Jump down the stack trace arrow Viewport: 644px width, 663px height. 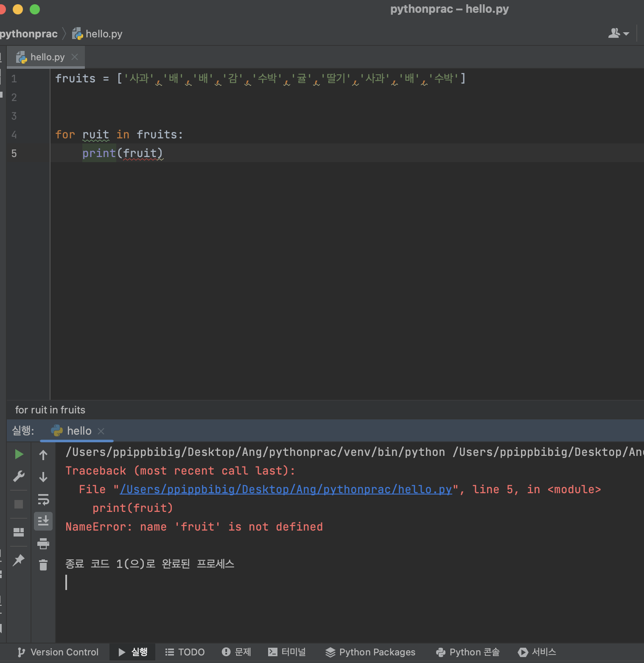point(43,477)
